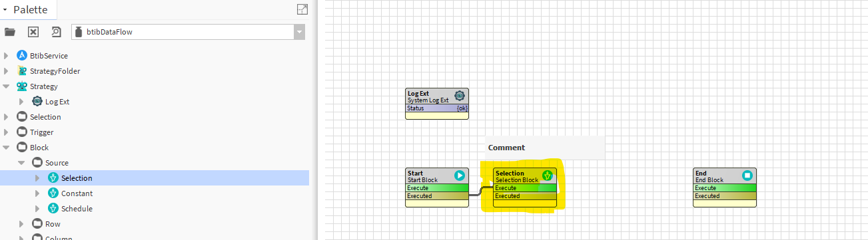Click the Selection block lightbulb icon

548,176
